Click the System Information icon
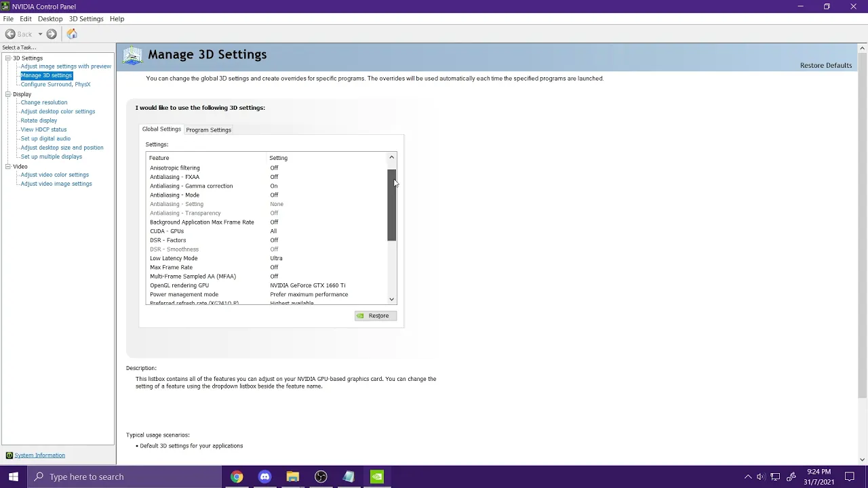Viewport: 868px width, 488px height. tap(9, 455)
